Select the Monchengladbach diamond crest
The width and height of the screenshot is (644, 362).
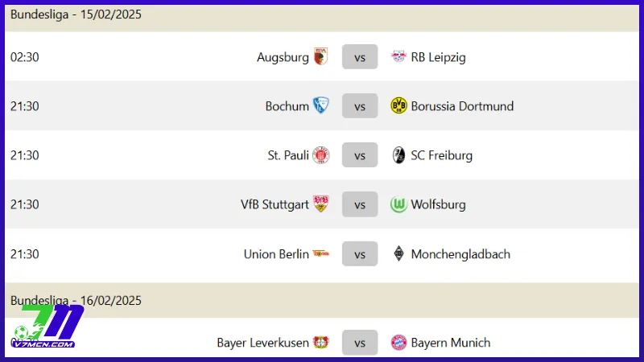tap(398, 253)
